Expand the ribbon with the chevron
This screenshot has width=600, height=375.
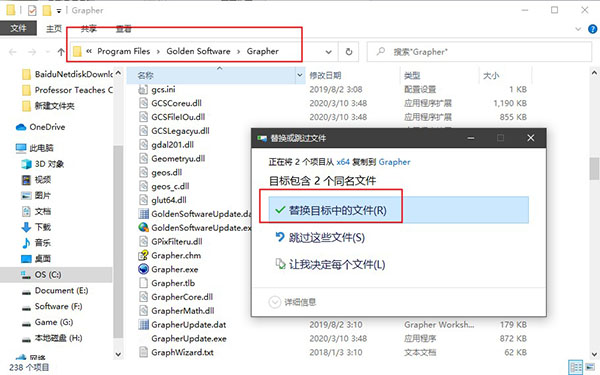click(x=578, y=29)
